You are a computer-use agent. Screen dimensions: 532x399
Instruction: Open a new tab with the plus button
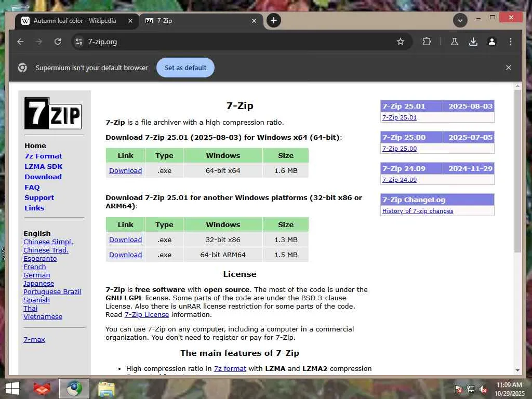click(273, 20)
